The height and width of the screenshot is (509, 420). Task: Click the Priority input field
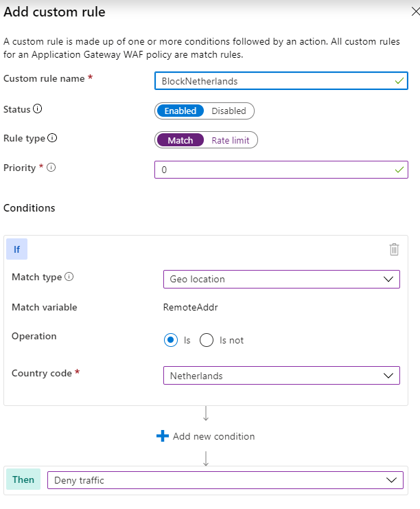(x=281, y=170)
